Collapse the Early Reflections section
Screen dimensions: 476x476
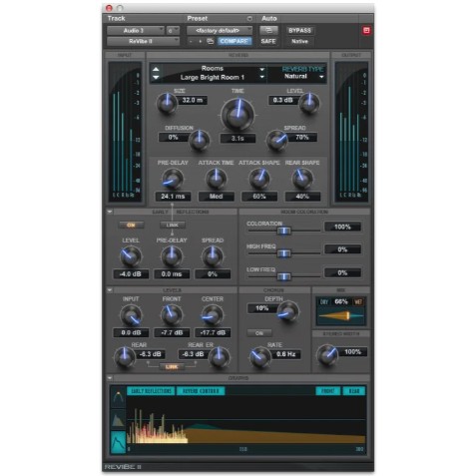point(110,212)
